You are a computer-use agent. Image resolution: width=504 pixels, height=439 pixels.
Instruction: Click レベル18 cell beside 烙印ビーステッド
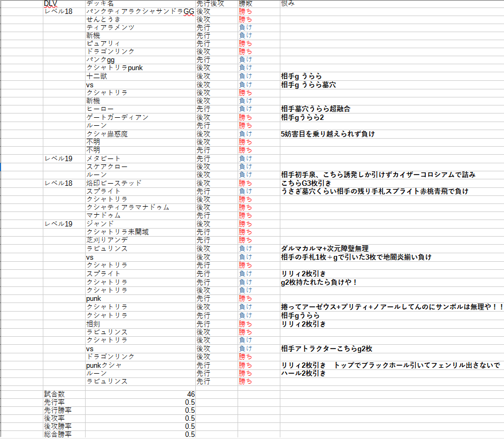click(x=64, y=183)
